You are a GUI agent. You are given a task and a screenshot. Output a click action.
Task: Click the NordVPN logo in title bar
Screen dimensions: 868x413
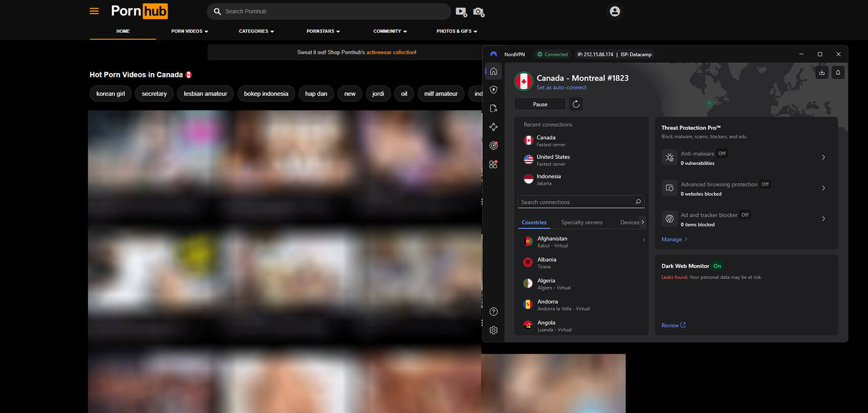click(x=493, y=54)
